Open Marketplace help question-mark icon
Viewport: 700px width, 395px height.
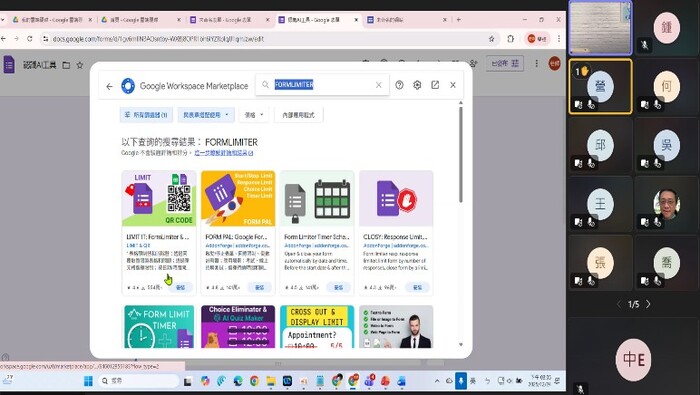click(399, 85)
